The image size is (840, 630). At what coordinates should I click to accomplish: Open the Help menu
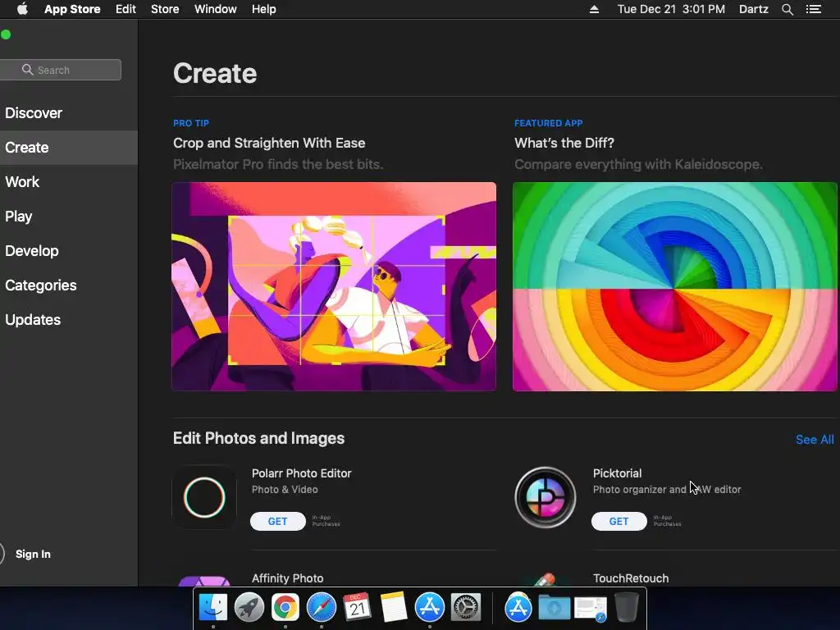tap(263, 9)
